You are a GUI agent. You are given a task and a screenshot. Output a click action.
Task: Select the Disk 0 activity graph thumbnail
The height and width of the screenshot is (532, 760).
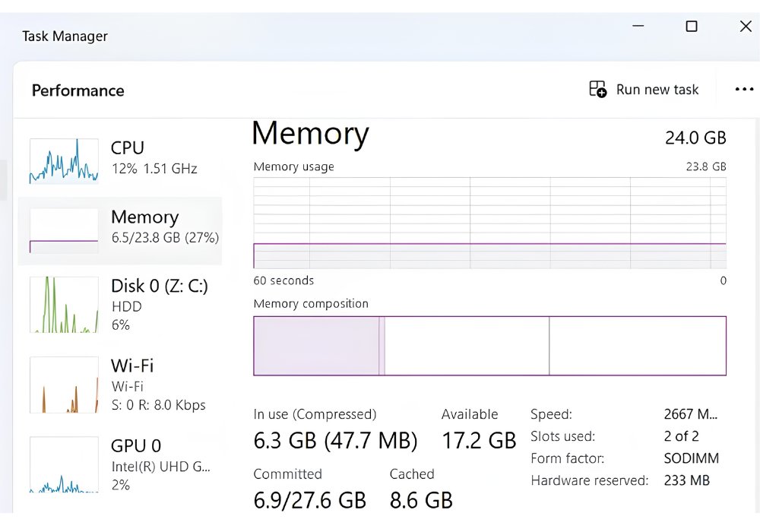tap(64, 304)
